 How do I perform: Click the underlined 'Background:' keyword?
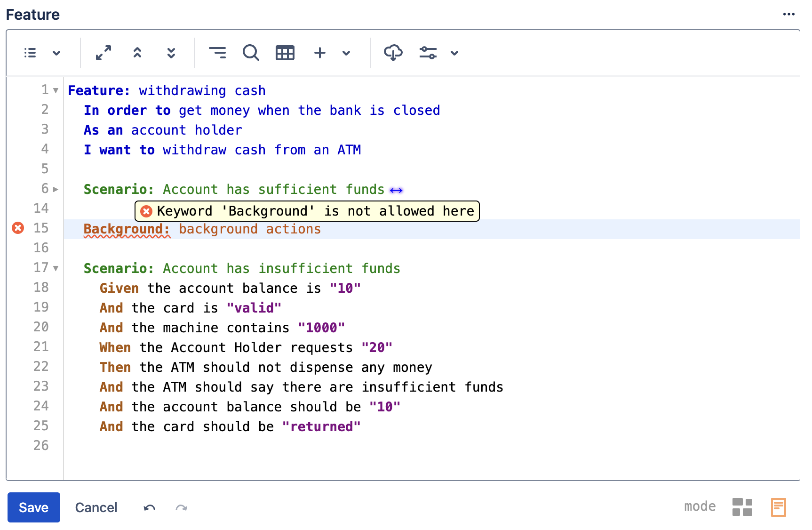point(127,229)
